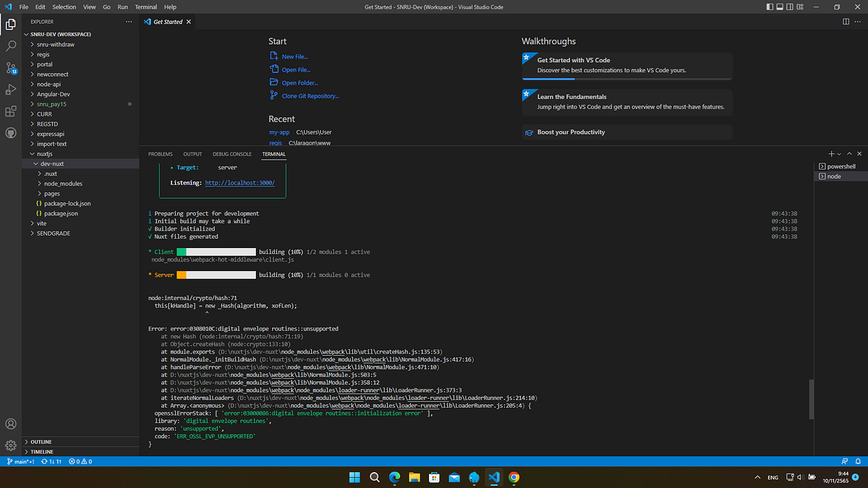Open the Source Control icon with badge
Viewport: 868px width, 488px height.
coord(10,67)
